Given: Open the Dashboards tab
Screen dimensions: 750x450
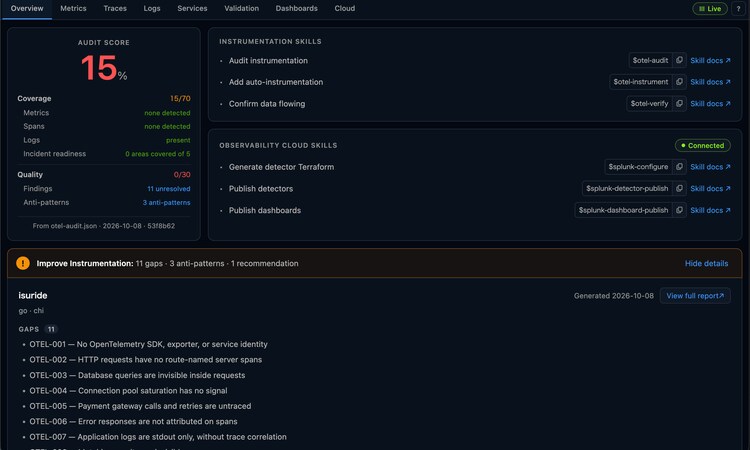Looking at the screenshot, I should pyautogui.click(x=297, y=9).
